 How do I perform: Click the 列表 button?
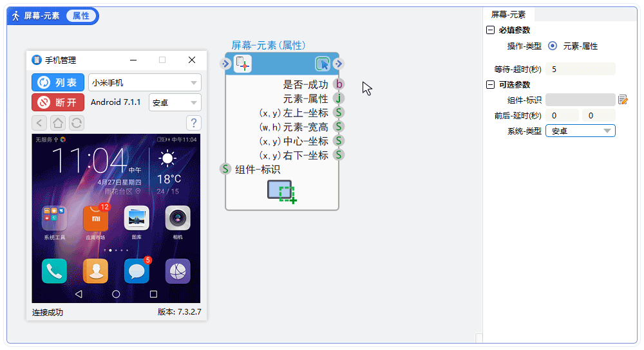click(x=58, y=82)
